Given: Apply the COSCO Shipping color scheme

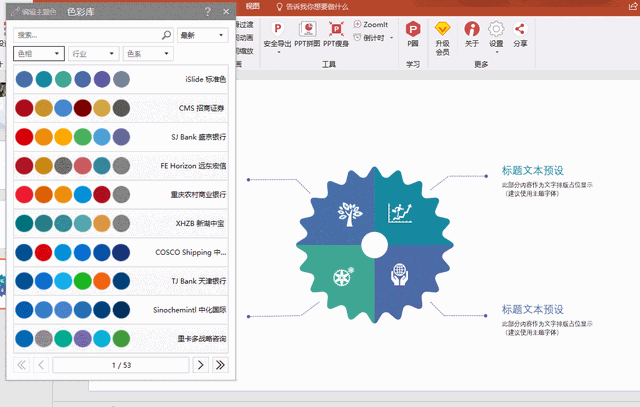Looking at the screenshot, I should tap(121, 252).
